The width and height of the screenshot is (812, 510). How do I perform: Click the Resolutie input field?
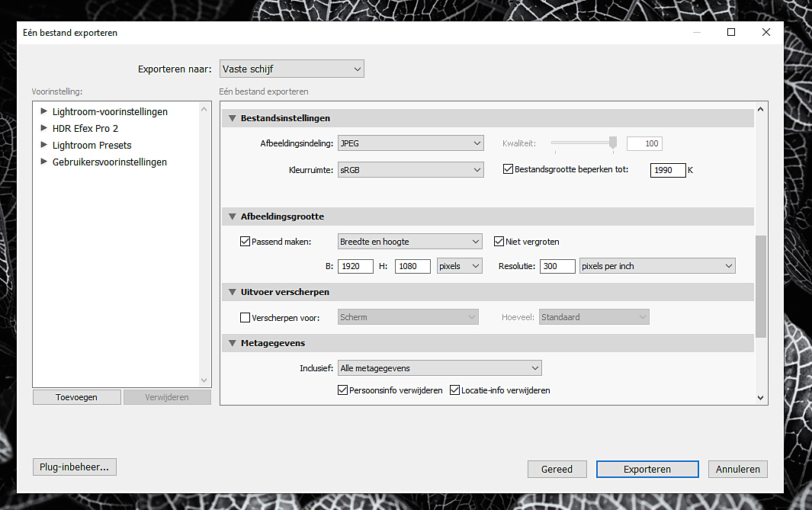pos(557,266)
